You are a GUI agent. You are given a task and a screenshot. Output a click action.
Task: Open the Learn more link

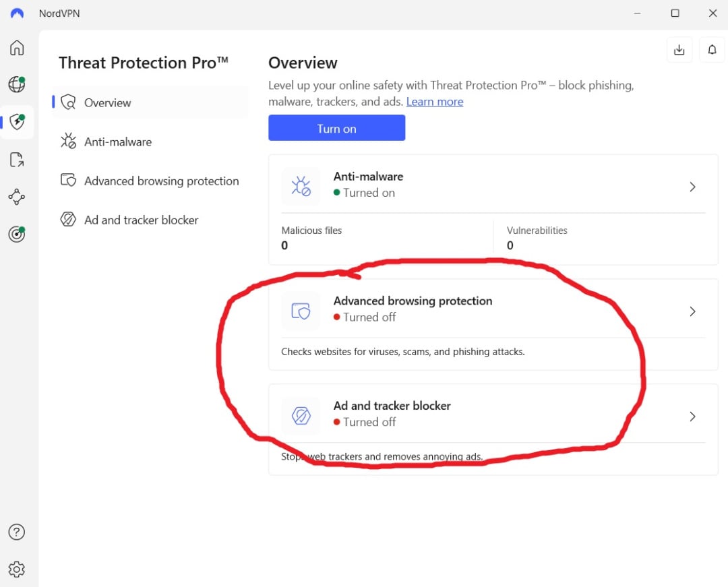point(435,102)
